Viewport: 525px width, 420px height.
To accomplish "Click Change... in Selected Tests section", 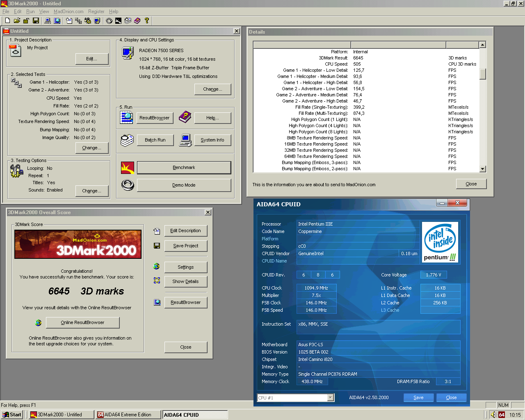I will tap(92, 148).
